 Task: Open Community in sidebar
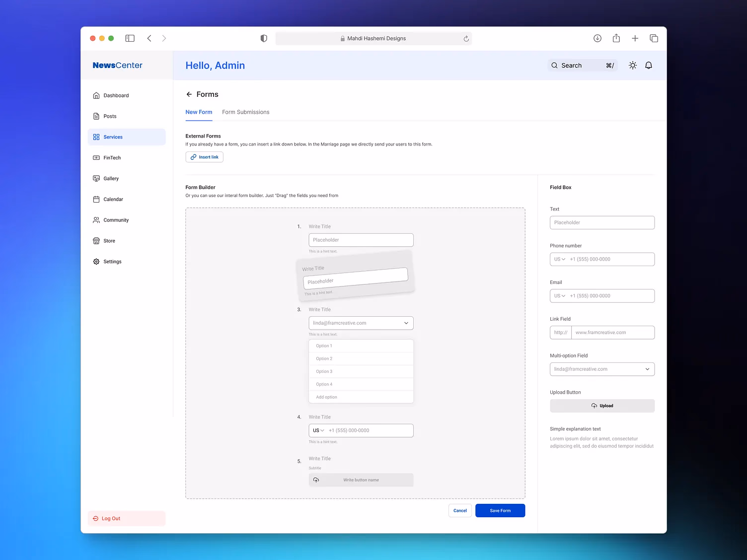coord(127,220)
